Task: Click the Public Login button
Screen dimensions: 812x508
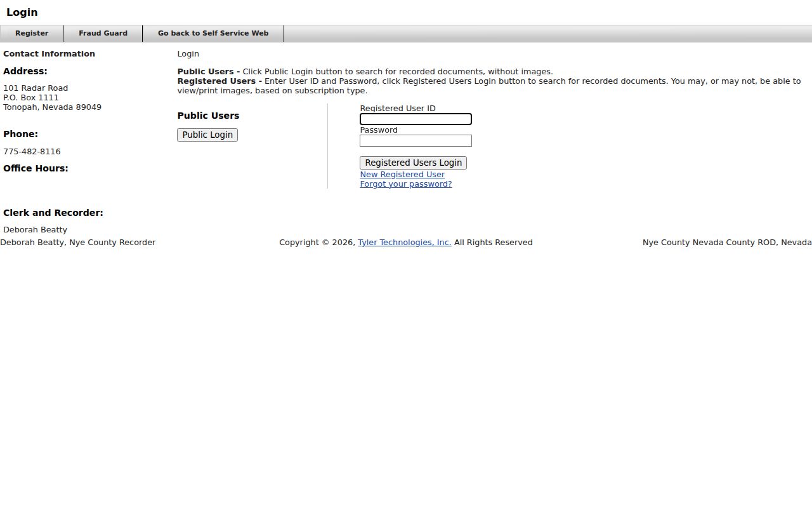Action: 207,135
